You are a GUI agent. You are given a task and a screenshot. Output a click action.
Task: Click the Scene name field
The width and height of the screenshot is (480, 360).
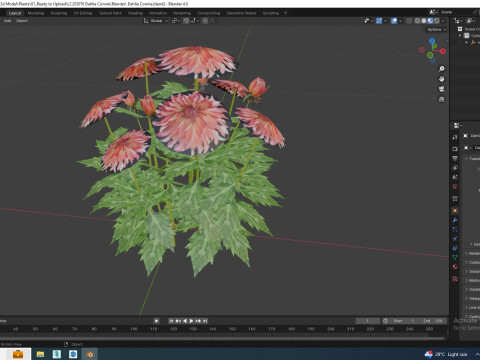[x=458, y=12]
